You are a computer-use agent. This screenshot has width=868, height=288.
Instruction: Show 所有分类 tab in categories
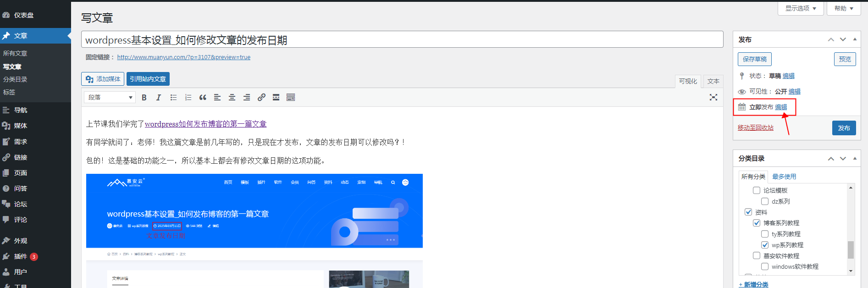click(753, 177)
